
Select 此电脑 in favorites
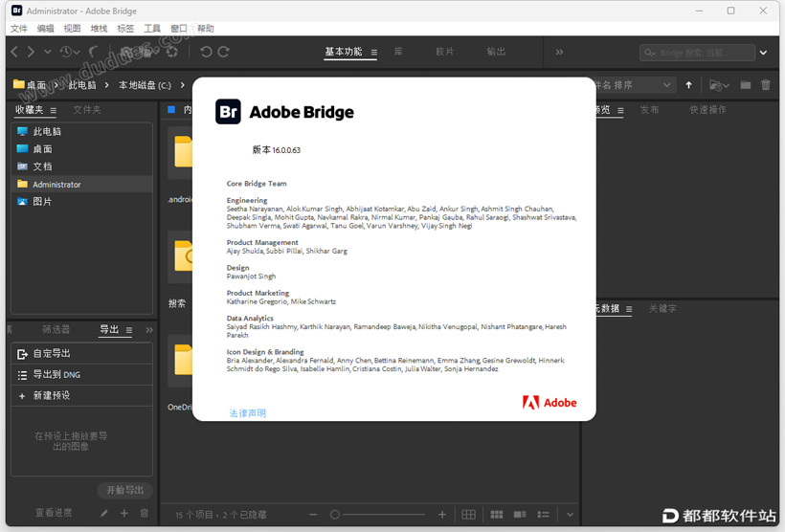[x=82, y=132]
